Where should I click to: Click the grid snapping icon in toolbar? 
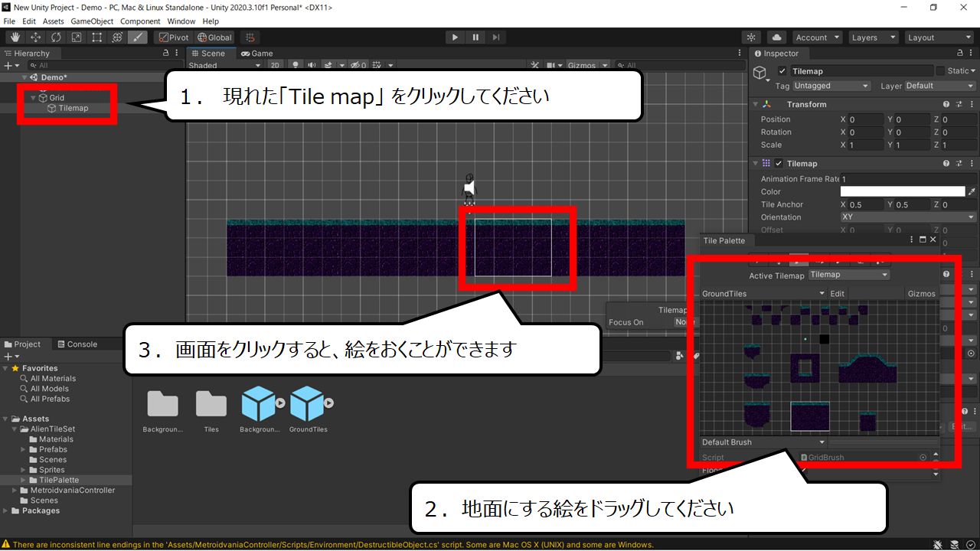pyautogui.click(x=250, y=37)
